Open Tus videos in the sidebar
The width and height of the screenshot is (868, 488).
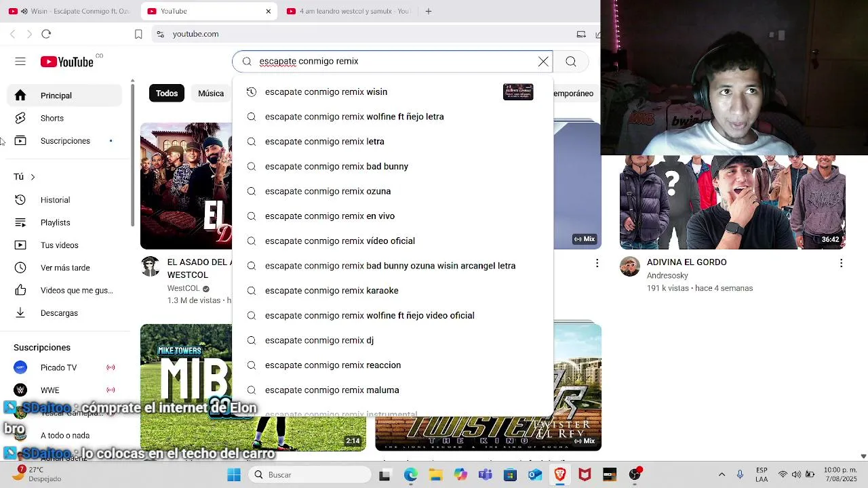(x=65, y=245)
